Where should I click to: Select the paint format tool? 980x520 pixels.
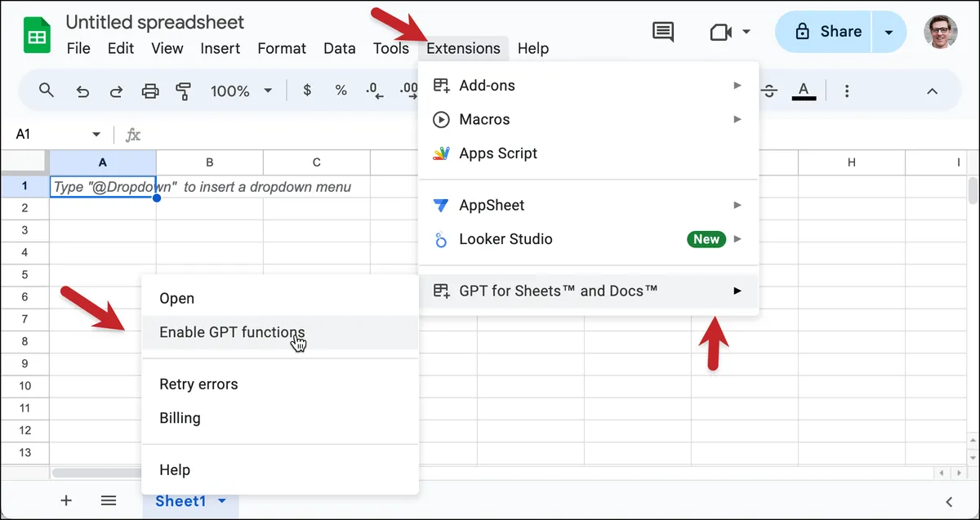(184, 91)
